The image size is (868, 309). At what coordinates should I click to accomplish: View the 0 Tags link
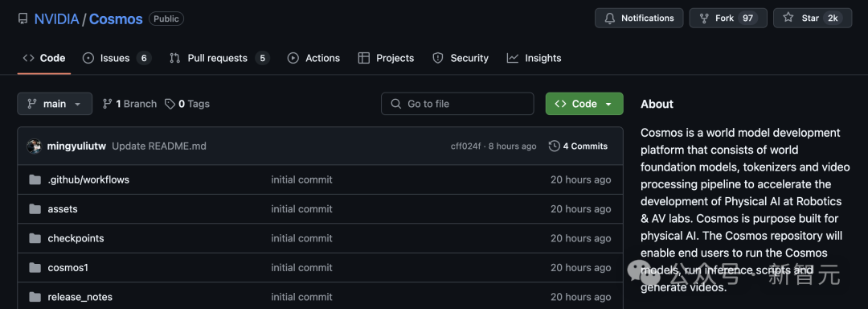click(187, 104)
